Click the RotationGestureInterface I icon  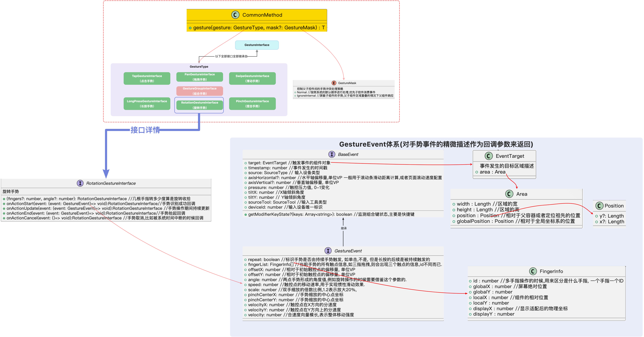tap(80, 183)
